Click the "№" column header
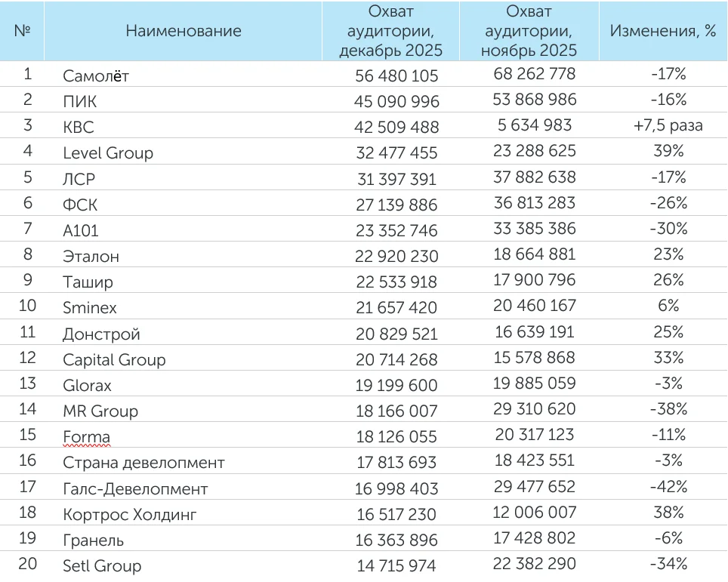 click(x=23, y=31)
